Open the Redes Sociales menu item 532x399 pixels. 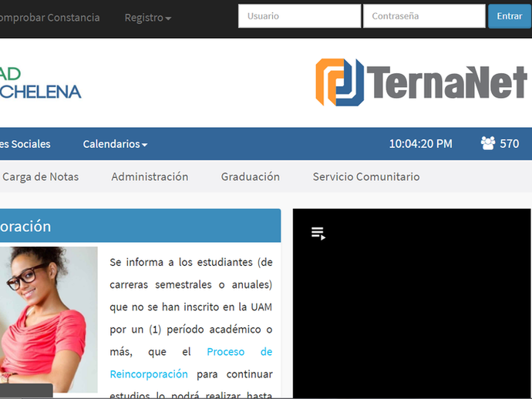[25, 144]
